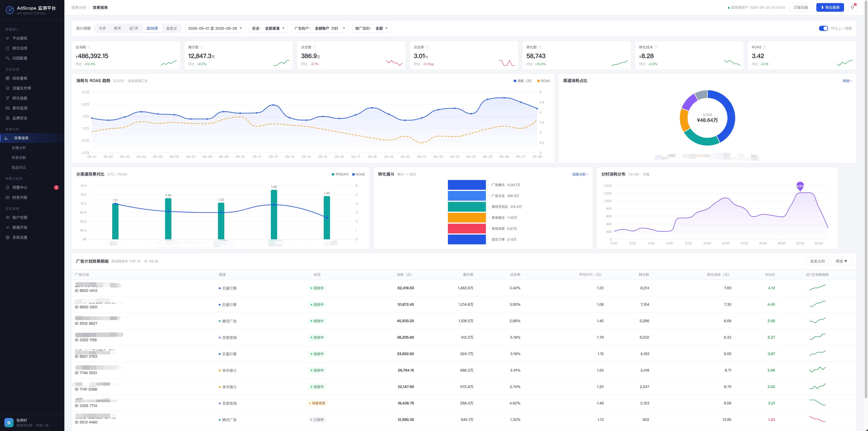Click the 系统设置 gear icon
The image size is (868, 431).
coord(8,238)
